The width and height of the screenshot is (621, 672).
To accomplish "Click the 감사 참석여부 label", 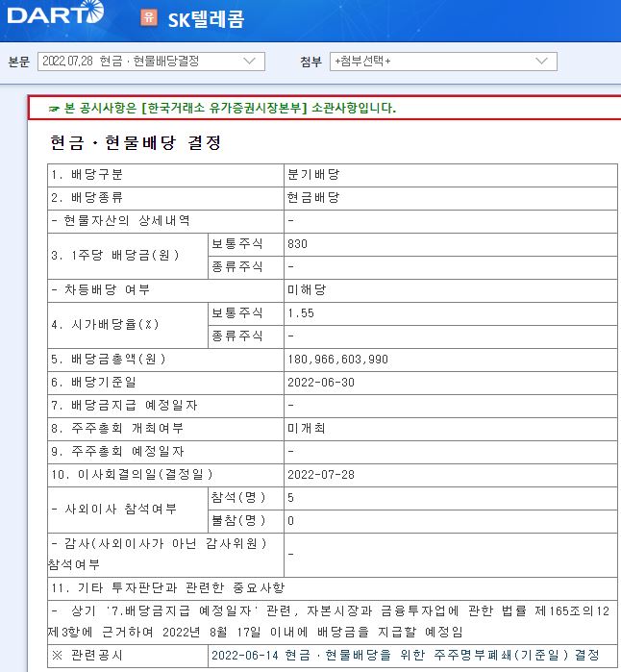I will tap(158, 554).
